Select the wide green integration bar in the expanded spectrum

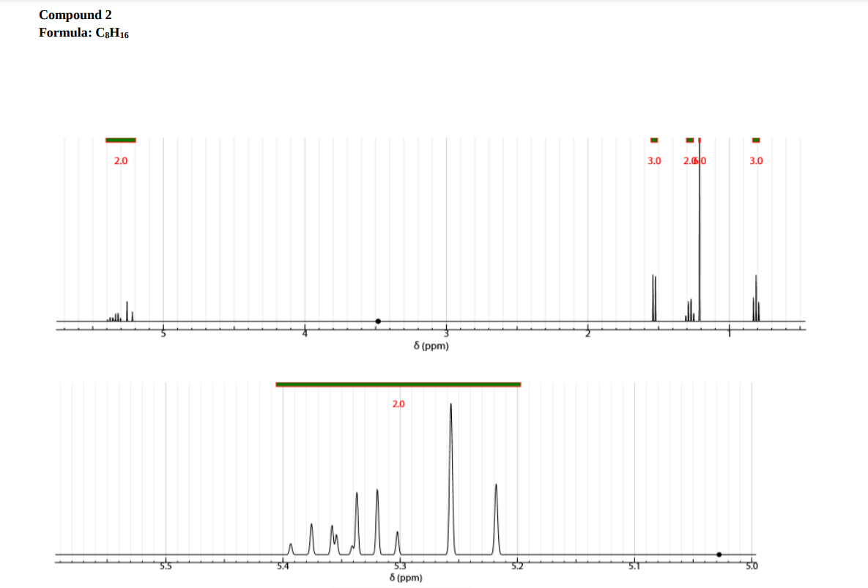[398, 383]
